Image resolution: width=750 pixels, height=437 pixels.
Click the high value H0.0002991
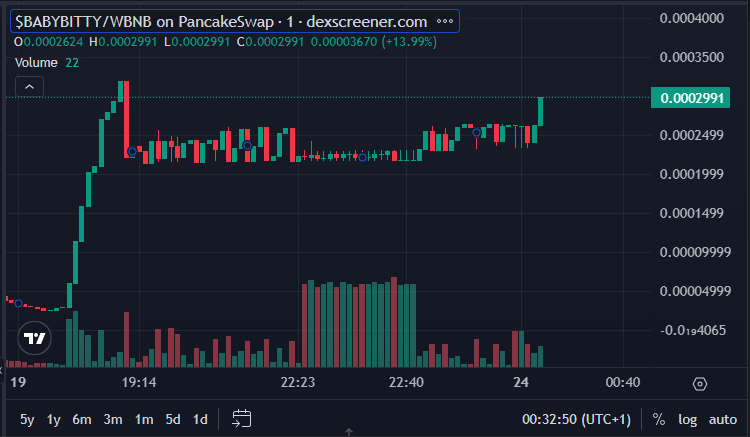(123, 42)
